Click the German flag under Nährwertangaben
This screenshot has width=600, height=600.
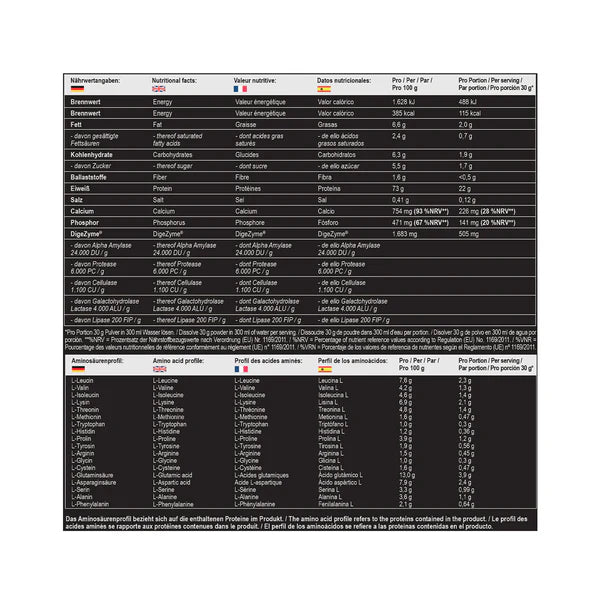click(77, 89)
